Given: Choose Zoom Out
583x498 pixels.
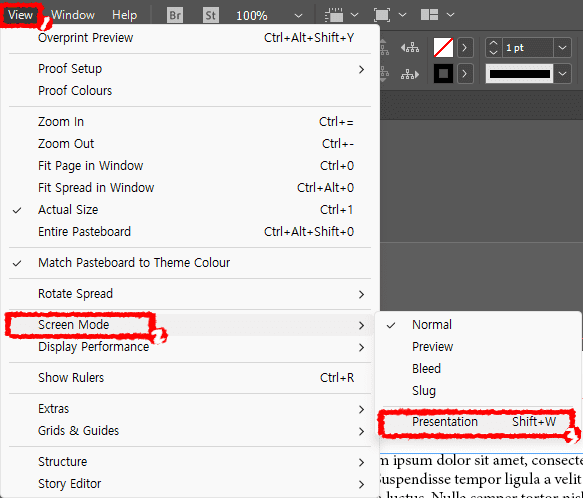Looking at the screenshot, I should coord(190,144).
